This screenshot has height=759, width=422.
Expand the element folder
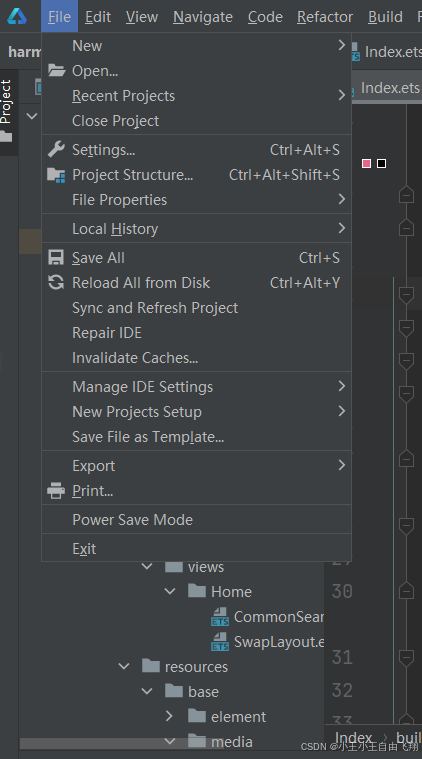pyautogui.click(x=169, y=716)
